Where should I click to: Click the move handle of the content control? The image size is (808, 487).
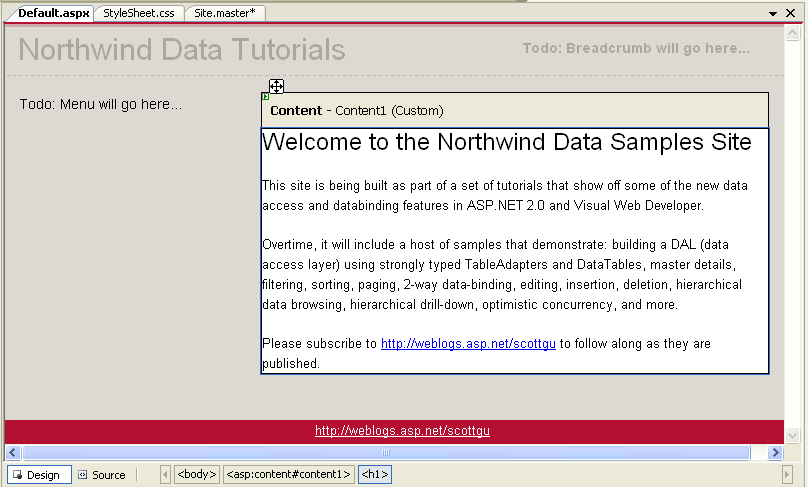(x=276, y=86)
